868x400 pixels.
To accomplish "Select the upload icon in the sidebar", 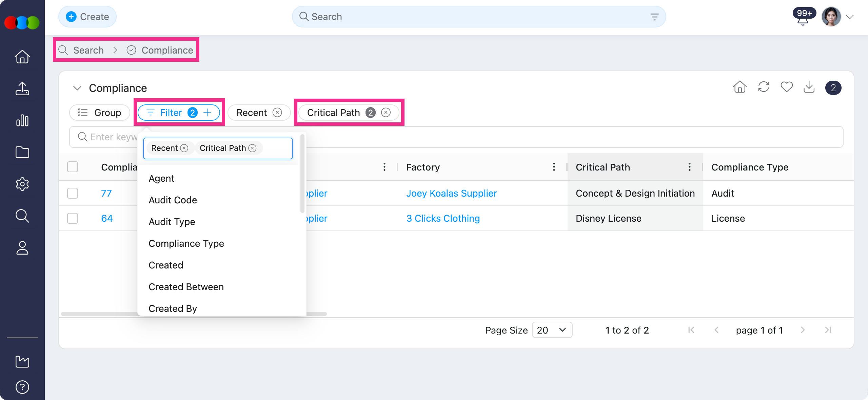I will (22, 89).
